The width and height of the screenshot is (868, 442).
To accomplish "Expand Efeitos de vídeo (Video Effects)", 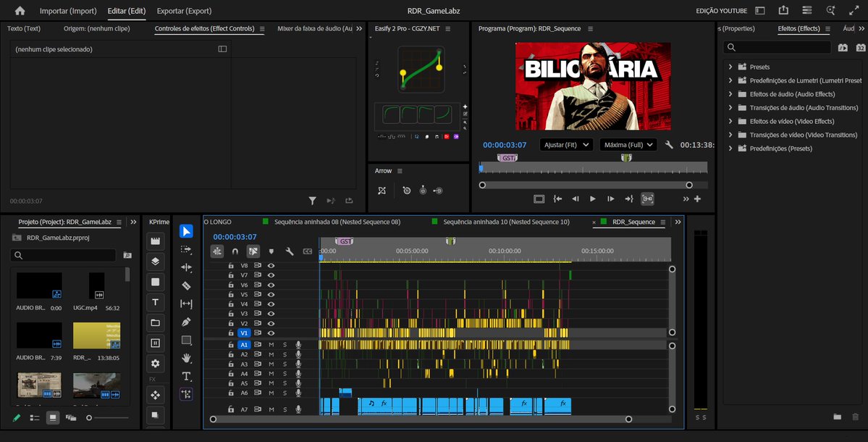I will point(730,121).
